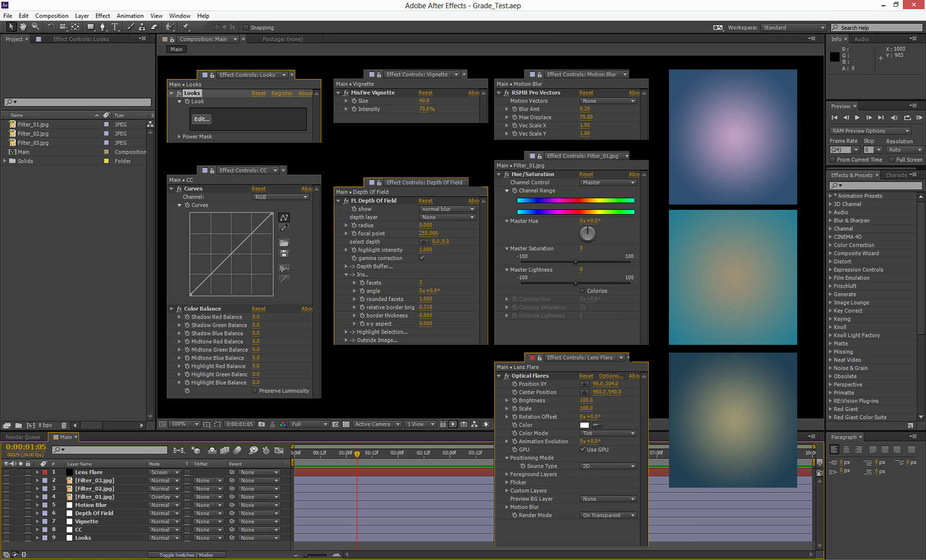Toggle visibility of Vignette layer
The image size is (926, 560).
[6, 521]
